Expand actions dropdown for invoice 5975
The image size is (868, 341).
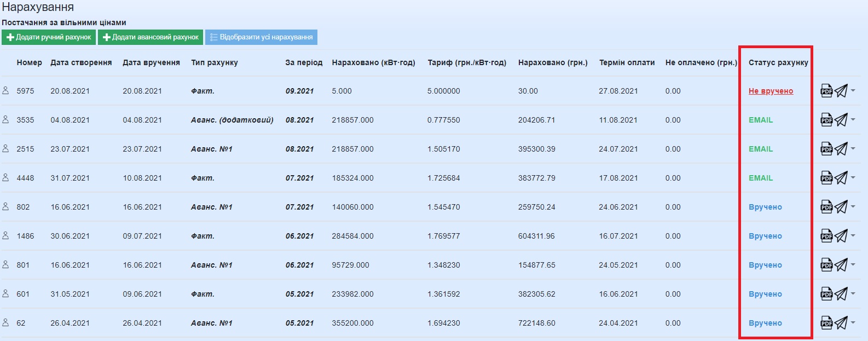coord(853,90)
